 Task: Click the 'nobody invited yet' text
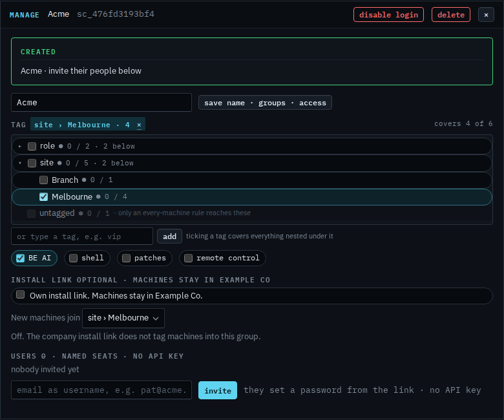coord(45,369)
